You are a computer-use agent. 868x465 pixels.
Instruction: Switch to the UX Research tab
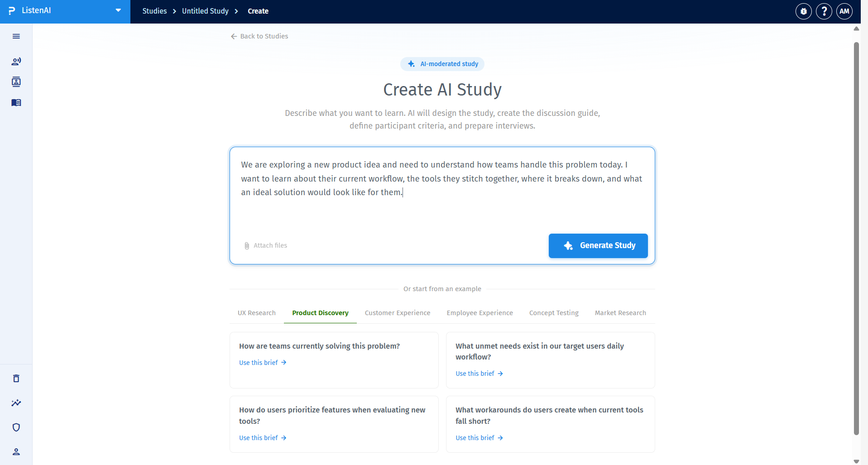click(x=257, y=313)
